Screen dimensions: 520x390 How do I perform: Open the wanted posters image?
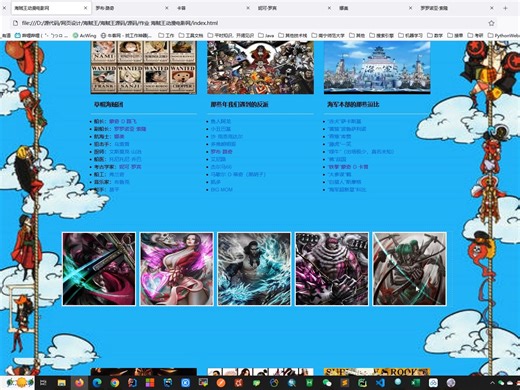(144, 67)
